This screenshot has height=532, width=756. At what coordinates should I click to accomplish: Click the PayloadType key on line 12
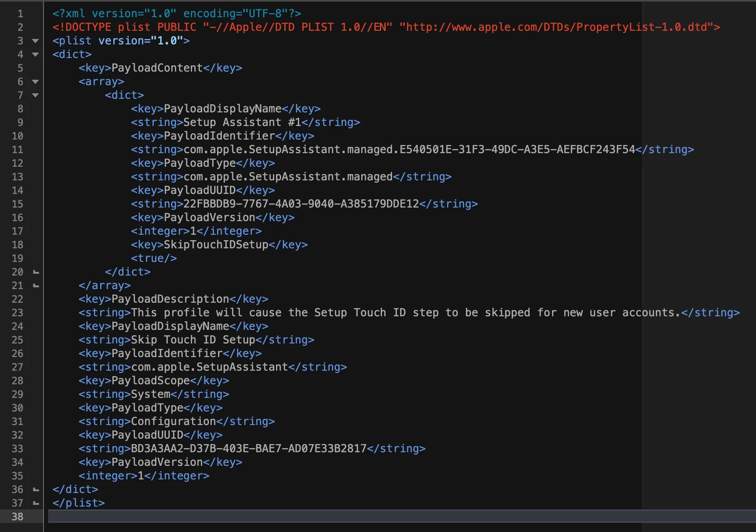click(200, 163)
